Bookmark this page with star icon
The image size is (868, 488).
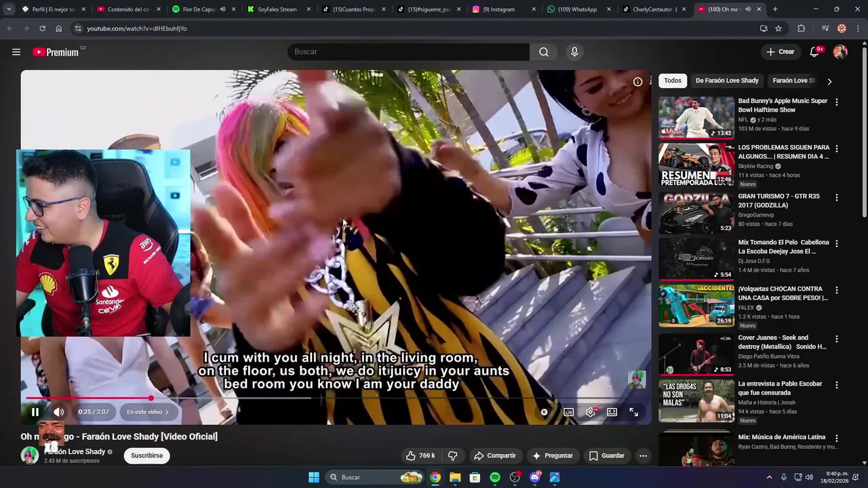tap(778, 28)
